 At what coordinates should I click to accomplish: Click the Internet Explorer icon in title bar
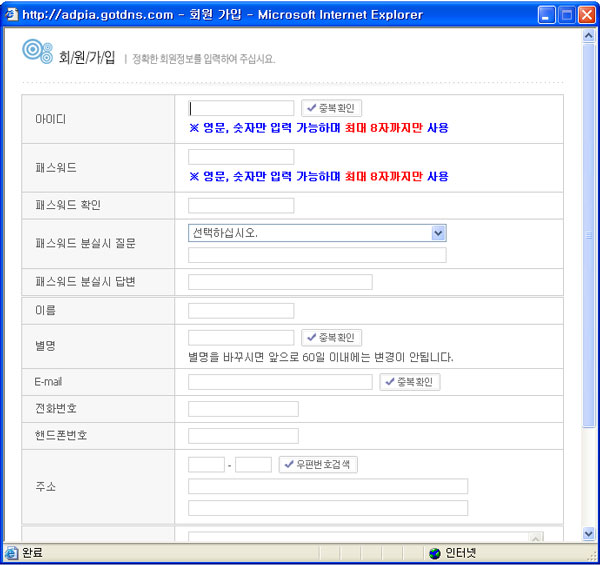[x=11, y=15]
